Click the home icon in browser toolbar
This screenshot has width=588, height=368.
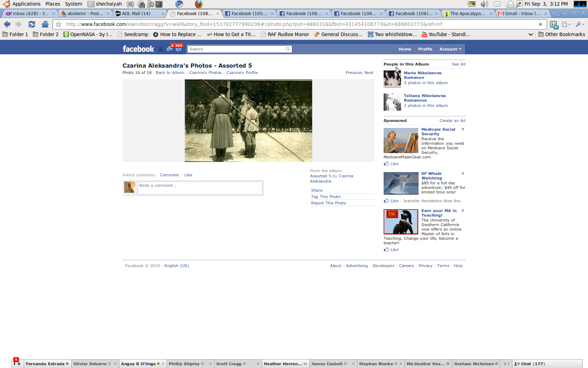tap(45, 24)
